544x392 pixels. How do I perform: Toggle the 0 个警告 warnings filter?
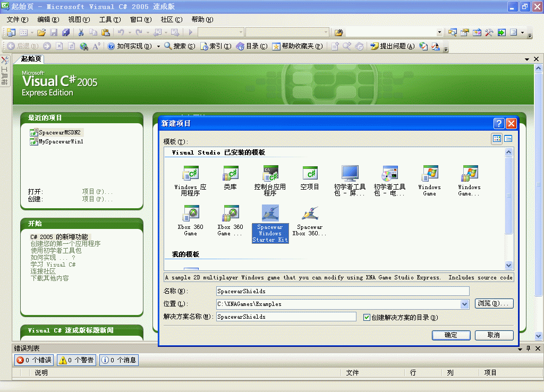[76, 360]
